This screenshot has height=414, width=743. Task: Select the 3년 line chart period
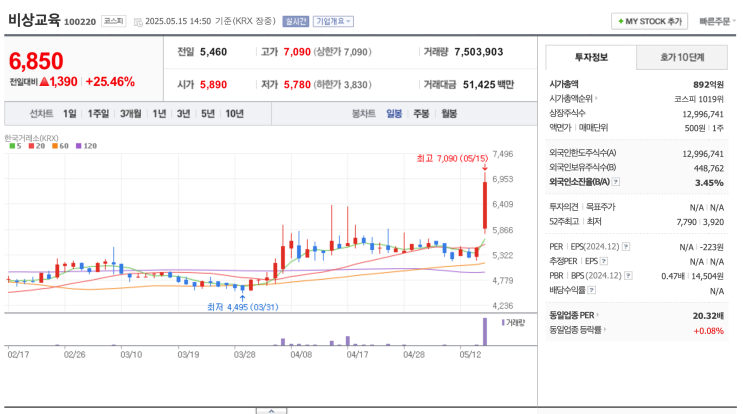(x=183, y=114)
